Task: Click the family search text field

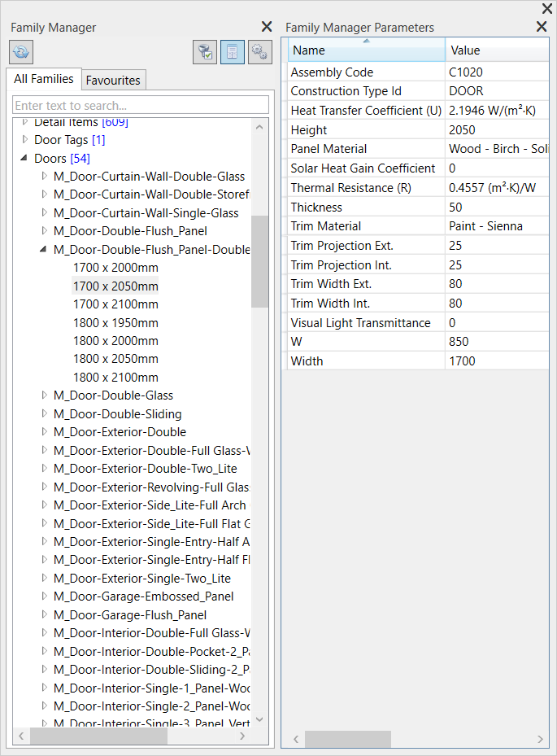Action: point(141,106)
